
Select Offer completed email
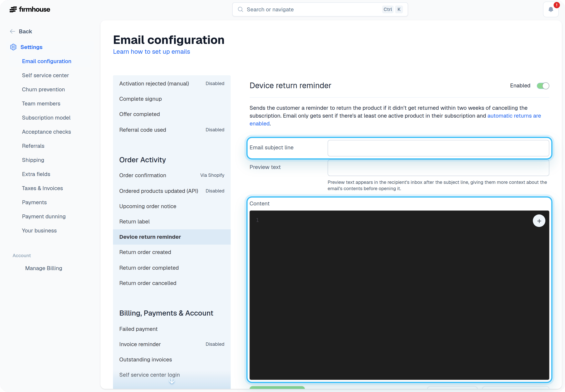172,114
